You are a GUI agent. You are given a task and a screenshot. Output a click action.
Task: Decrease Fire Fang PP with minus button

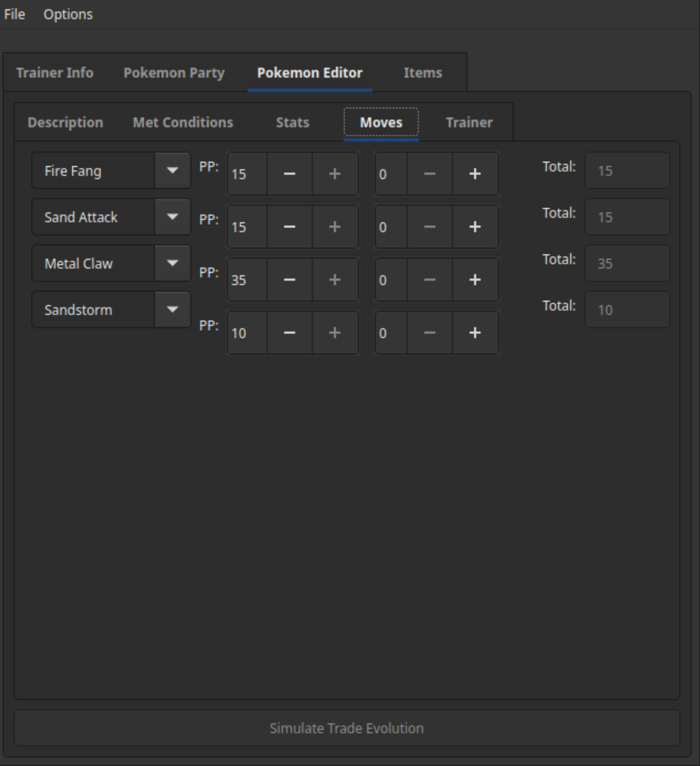pos(290,174)
